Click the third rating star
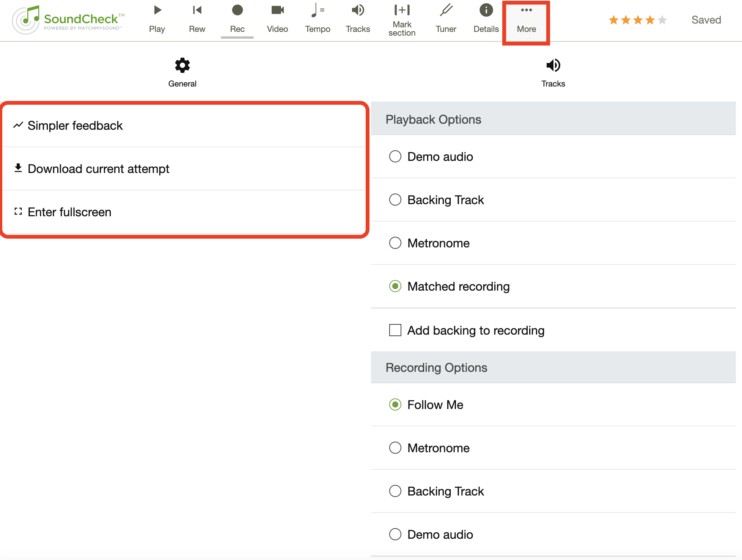 (638, 20)
